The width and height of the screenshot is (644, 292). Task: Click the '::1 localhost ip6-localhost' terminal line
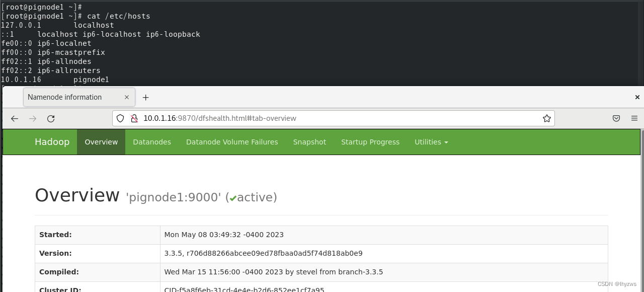click(101, 34)
